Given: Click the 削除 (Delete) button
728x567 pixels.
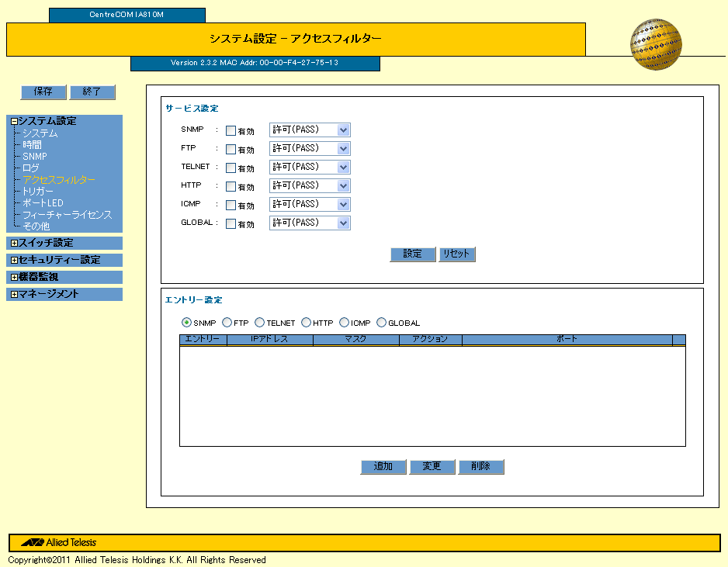Looking at the screenshot, I should click(x=481, y=467).
